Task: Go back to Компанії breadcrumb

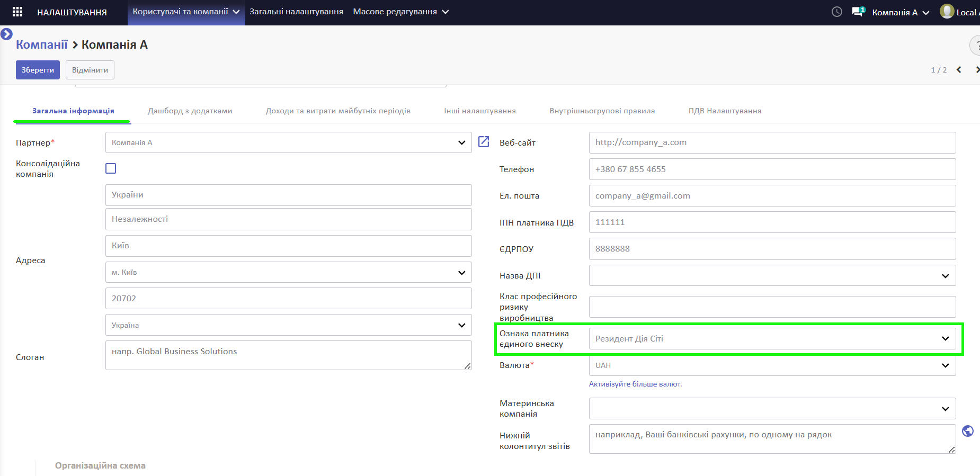Action: click(x=42, y=44)
